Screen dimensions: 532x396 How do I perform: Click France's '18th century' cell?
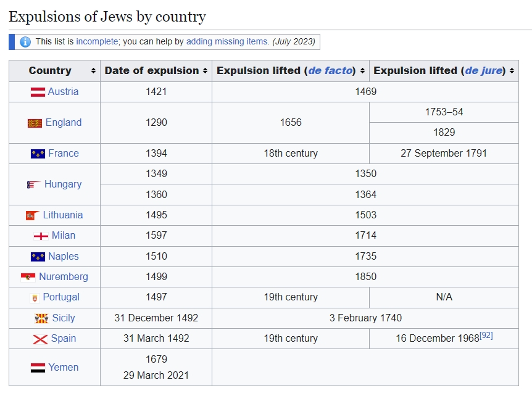291,153
